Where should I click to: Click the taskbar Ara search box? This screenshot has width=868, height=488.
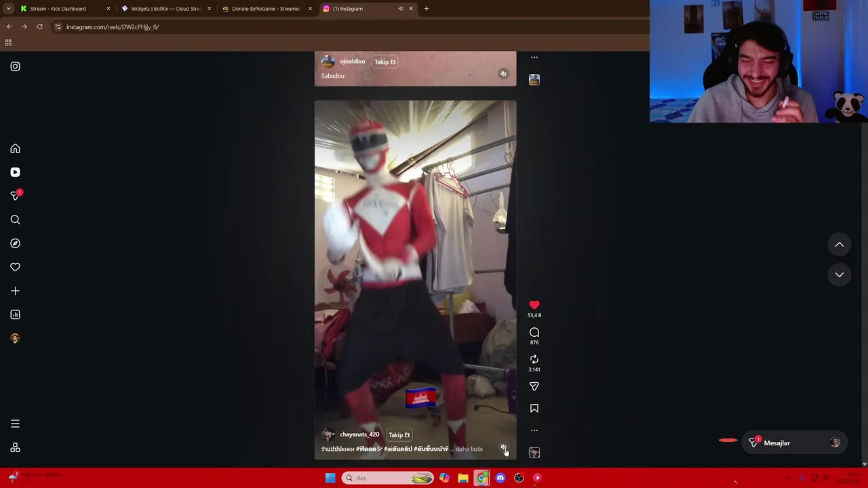pos(388,478)
